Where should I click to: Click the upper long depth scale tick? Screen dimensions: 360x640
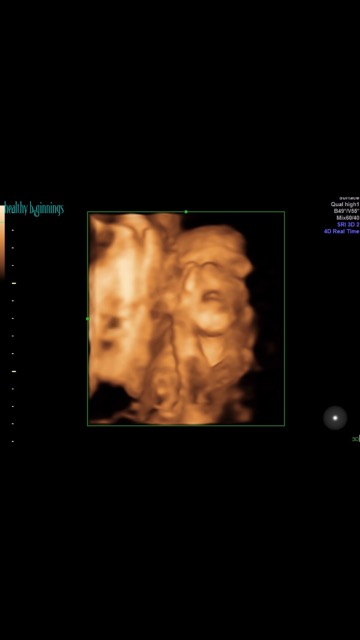click(14, 283)
